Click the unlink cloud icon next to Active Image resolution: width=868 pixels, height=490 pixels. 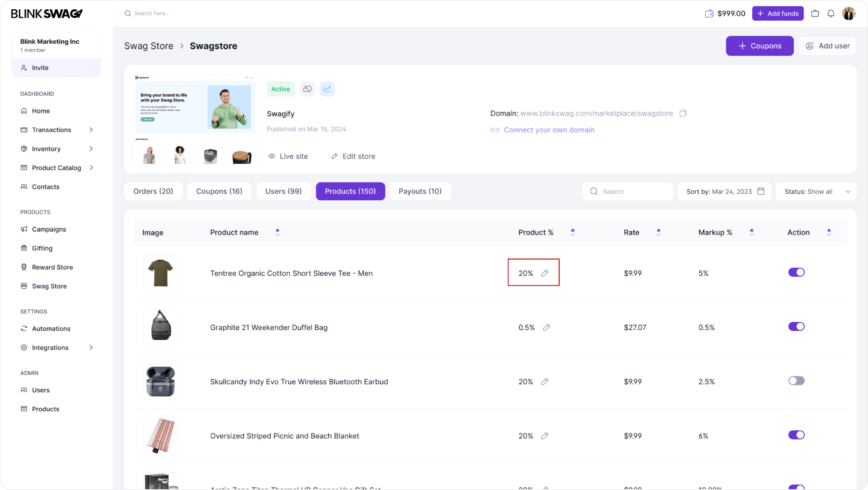point(307,89)
